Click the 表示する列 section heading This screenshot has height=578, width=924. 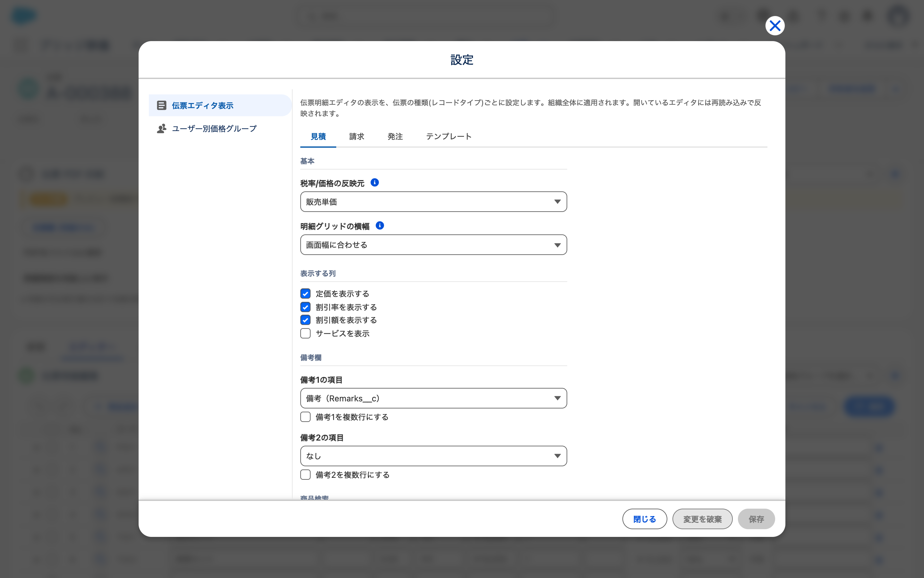click(x=318, y=274)
